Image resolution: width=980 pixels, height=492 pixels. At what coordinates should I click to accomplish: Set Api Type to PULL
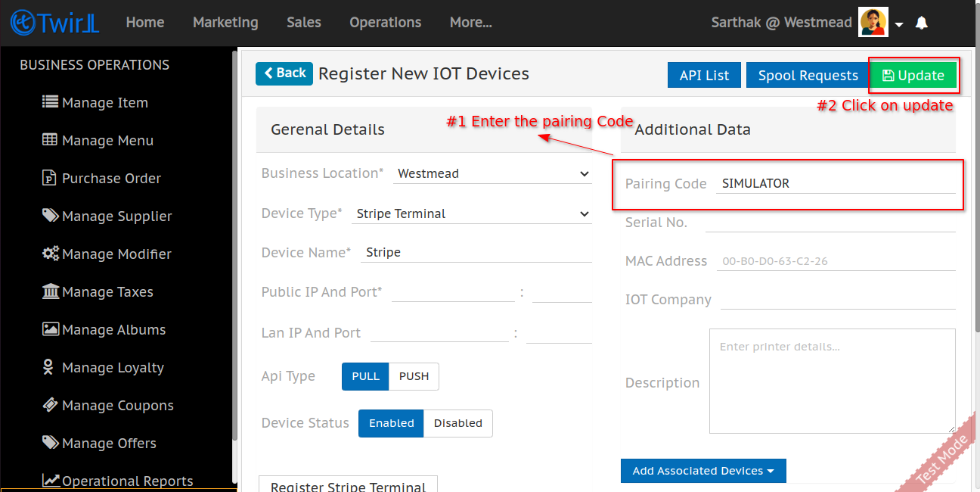click(x=365, y=376)
